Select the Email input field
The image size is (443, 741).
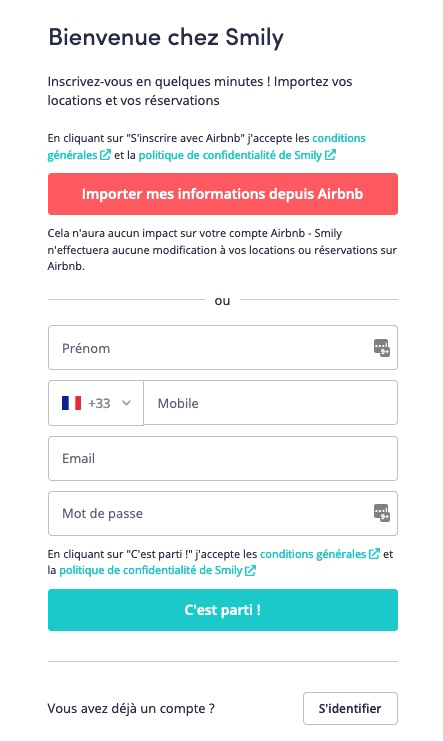(223, 458)
